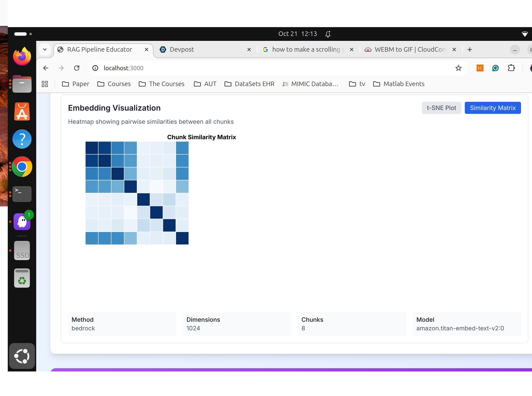Bookmark page with the star icon
Viewport: 532px width, 396px height.
[x=458, y=68]
